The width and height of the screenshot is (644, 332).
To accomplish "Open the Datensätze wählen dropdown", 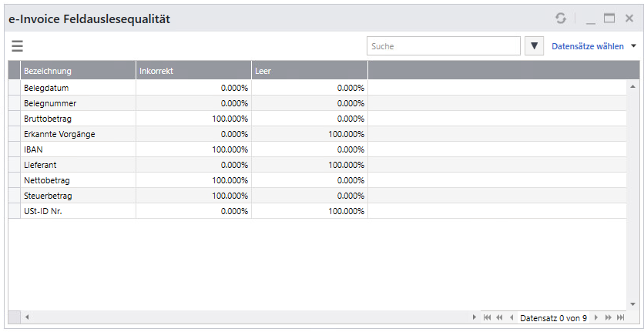I will (x=594, y=46).
